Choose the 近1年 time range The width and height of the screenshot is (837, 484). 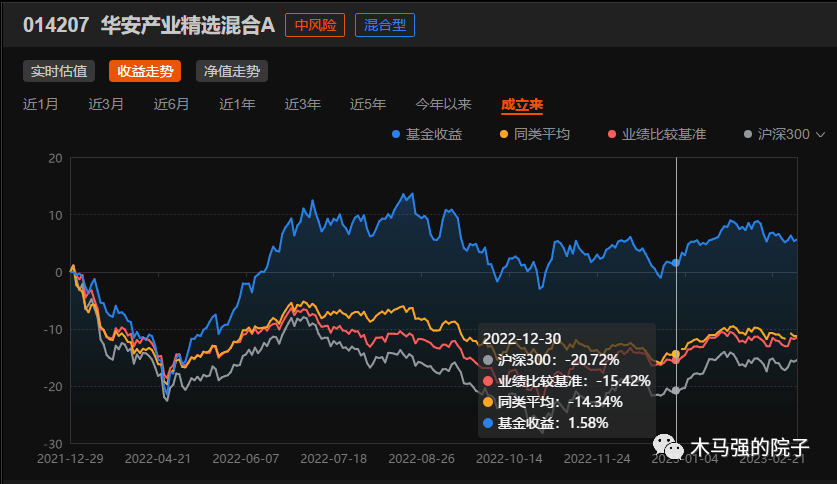click(237, 104)
